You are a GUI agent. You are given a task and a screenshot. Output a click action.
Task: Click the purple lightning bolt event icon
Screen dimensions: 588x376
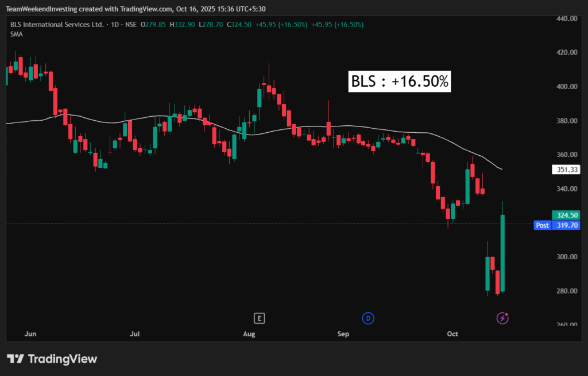[x=502, y=318]
